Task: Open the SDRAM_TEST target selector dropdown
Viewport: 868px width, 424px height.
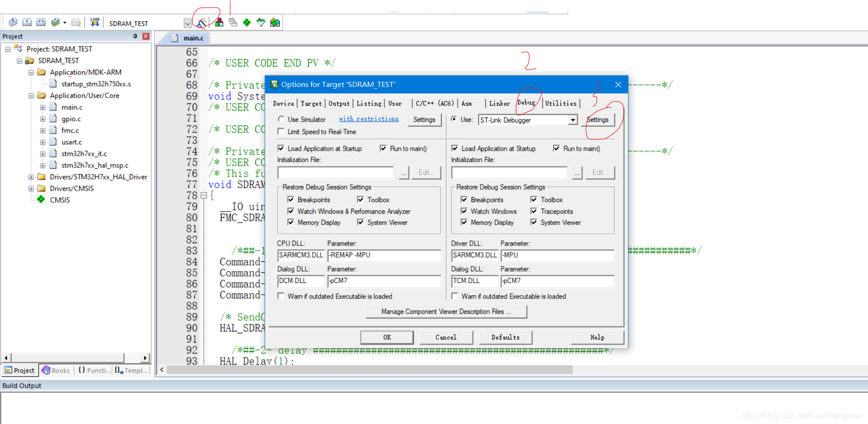Action: (x=187, y=23)
